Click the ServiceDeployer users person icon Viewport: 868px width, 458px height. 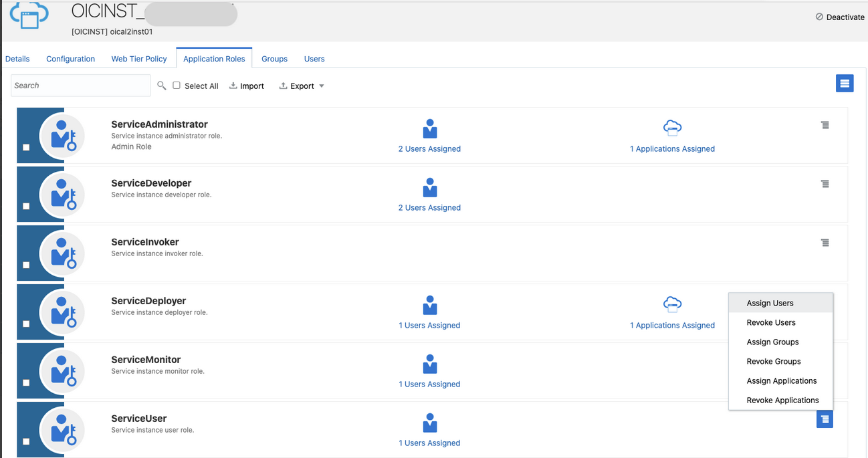tap(430, 305)
